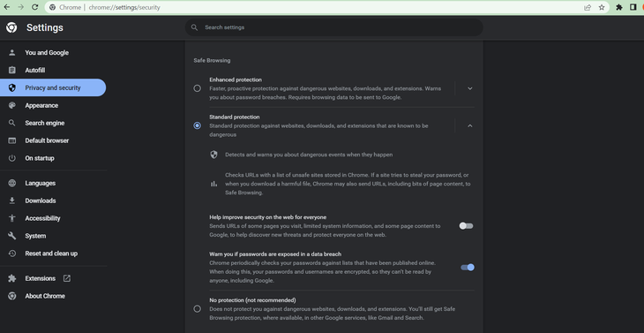Image resolution: width=644 pixels, height=333 pixels.
Task: Select the No protection radio button
Action: 197,309
